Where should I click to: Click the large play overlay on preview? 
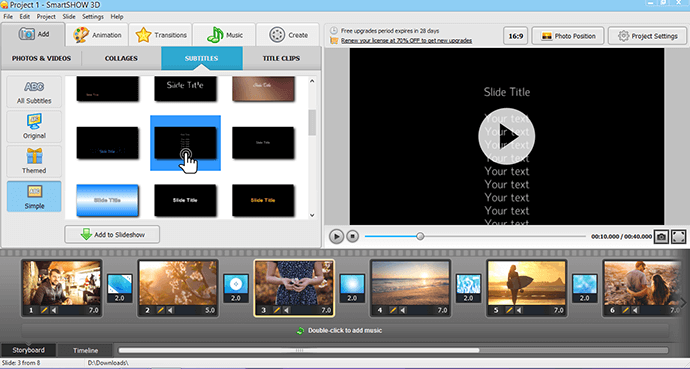506,136
